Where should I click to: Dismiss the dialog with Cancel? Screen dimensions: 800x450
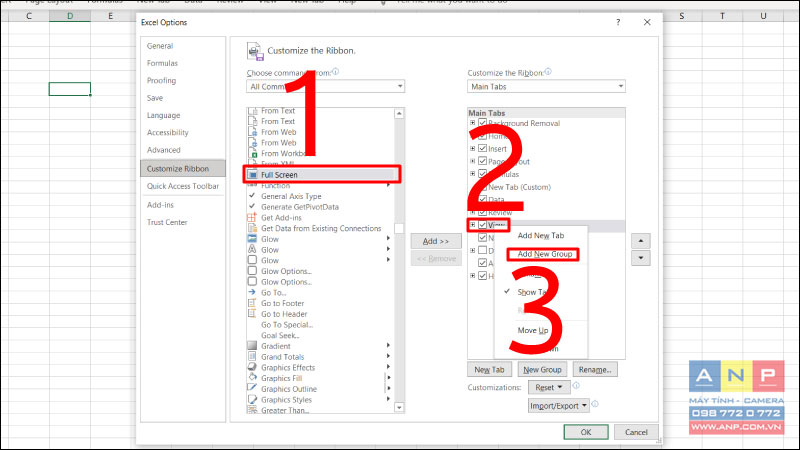[636, 432]
